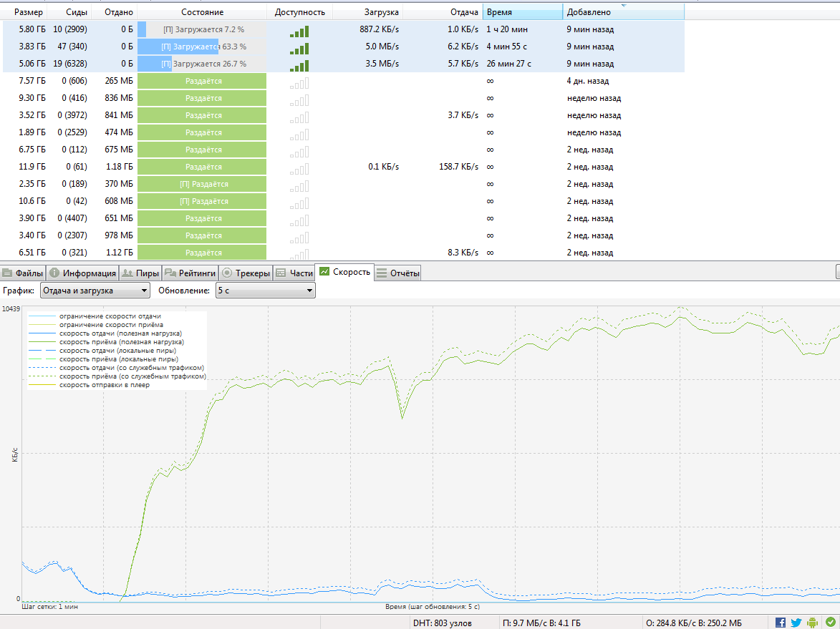Click availability bars of the 63.3% torrent

299,47
